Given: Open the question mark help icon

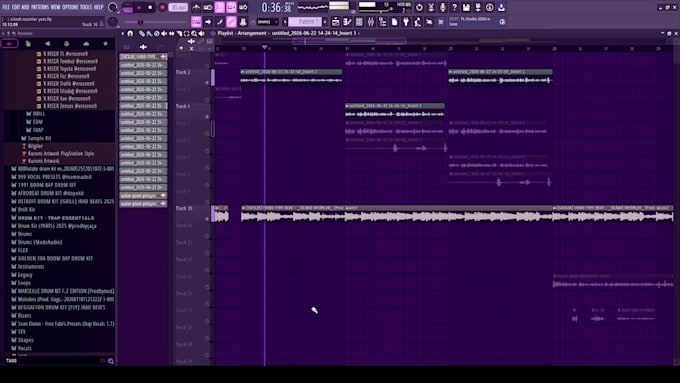Looking at the screenshot, I should pyautogui.click(x=454, y=7).
